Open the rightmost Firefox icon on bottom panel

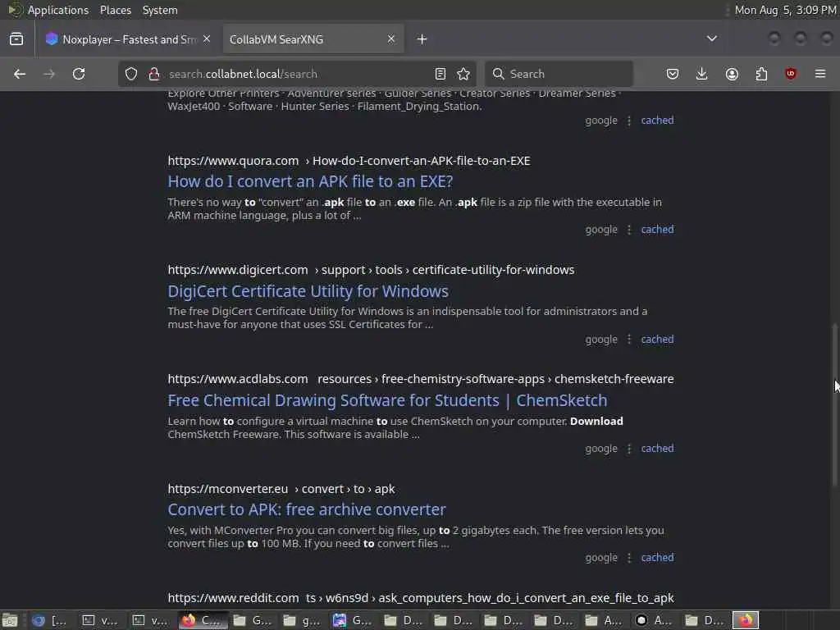pyautogui.click(x=746, y=620)
